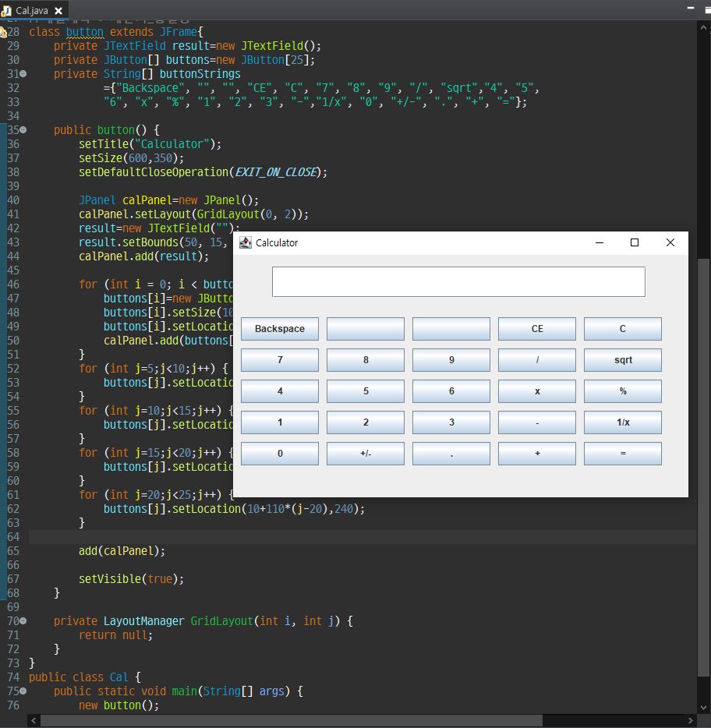This screenshot has height=728, width=711.
Task: Click the percent (%) button
Action: [623, 391]
